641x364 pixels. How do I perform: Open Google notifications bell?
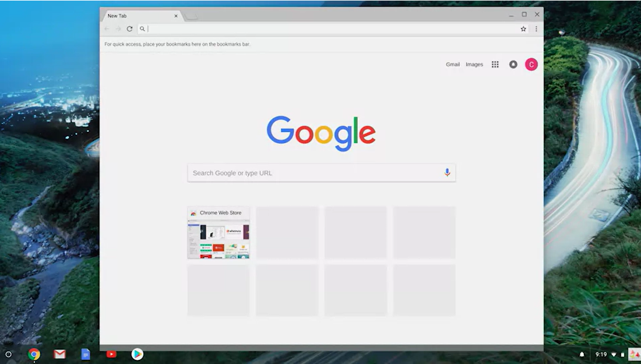point(513,64)
